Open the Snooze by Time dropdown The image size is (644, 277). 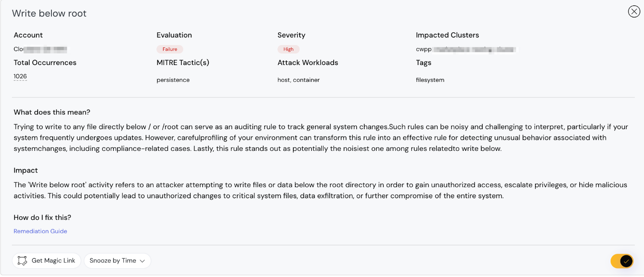tap(117, 261)
